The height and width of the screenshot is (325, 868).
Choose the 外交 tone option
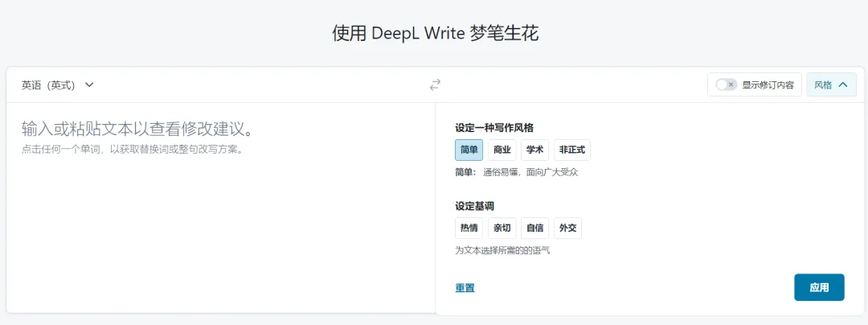568,228
